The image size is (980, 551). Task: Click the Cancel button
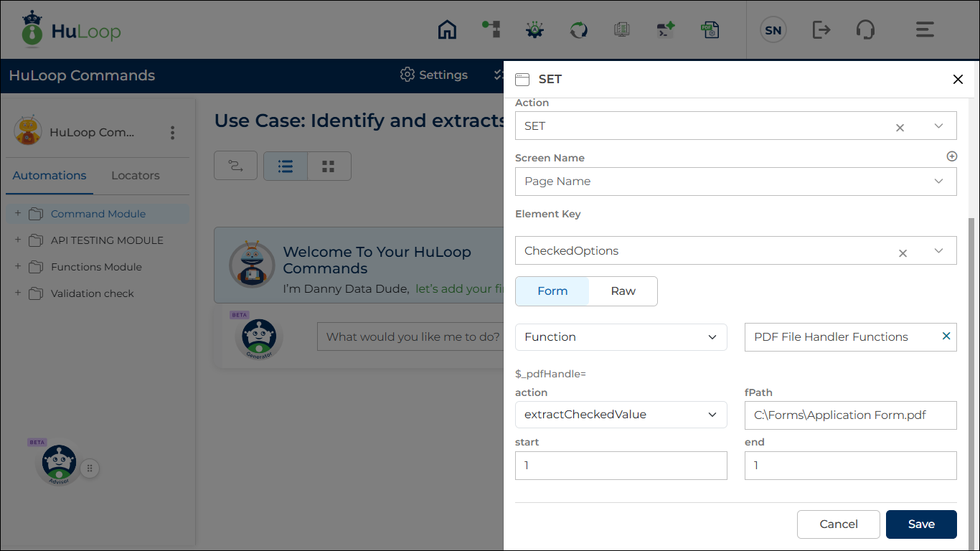[838, 524]
